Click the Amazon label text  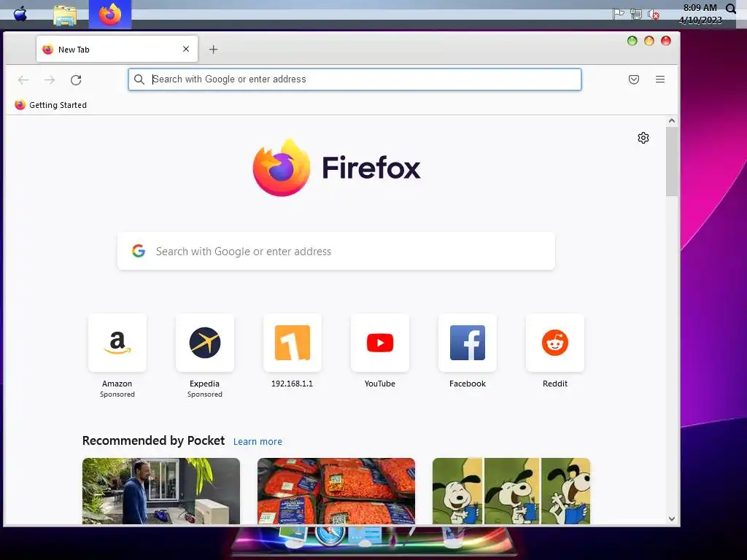(x=117, y=384)
